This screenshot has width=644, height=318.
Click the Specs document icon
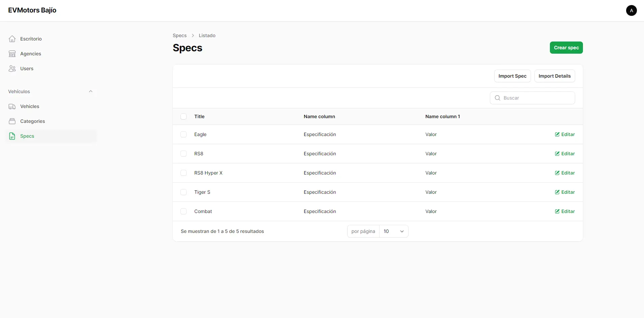[x=12, y=136]
